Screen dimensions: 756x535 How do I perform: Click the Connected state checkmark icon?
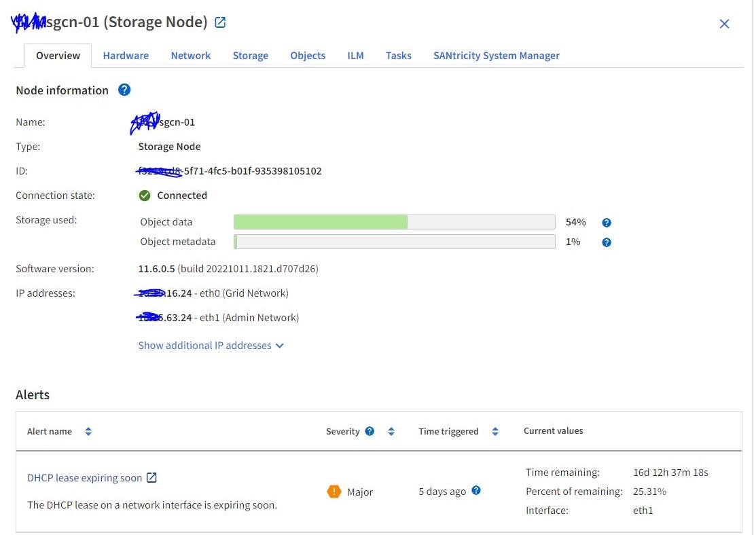pyautogui.click(x=145, y=195)
